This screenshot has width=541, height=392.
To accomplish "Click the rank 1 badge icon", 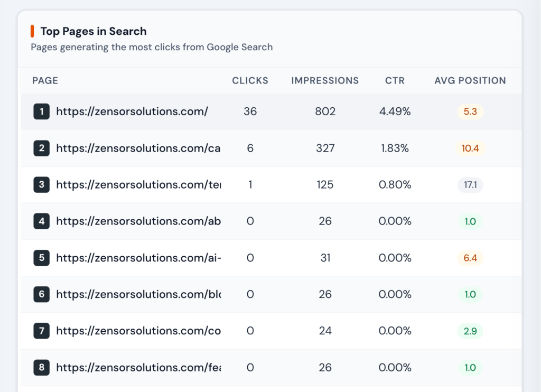I will click(x=41, y=111).
